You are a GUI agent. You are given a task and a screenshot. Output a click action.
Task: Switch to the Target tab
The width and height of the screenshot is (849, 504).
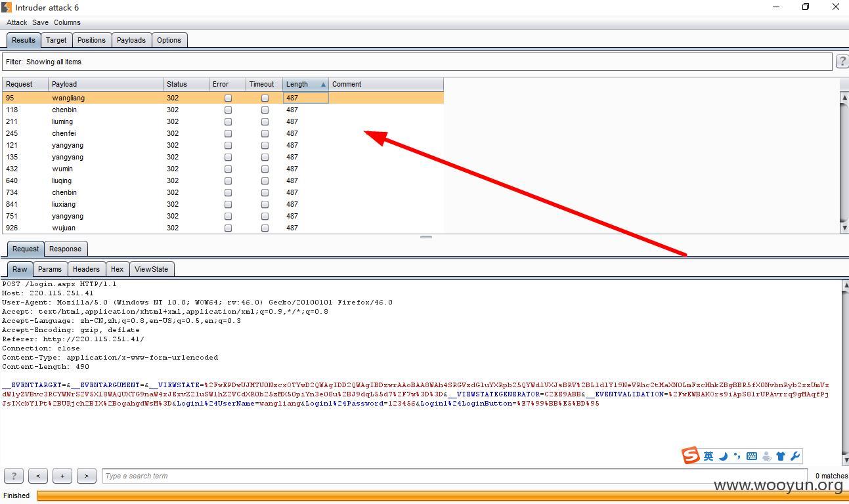(x=56, y=40)
